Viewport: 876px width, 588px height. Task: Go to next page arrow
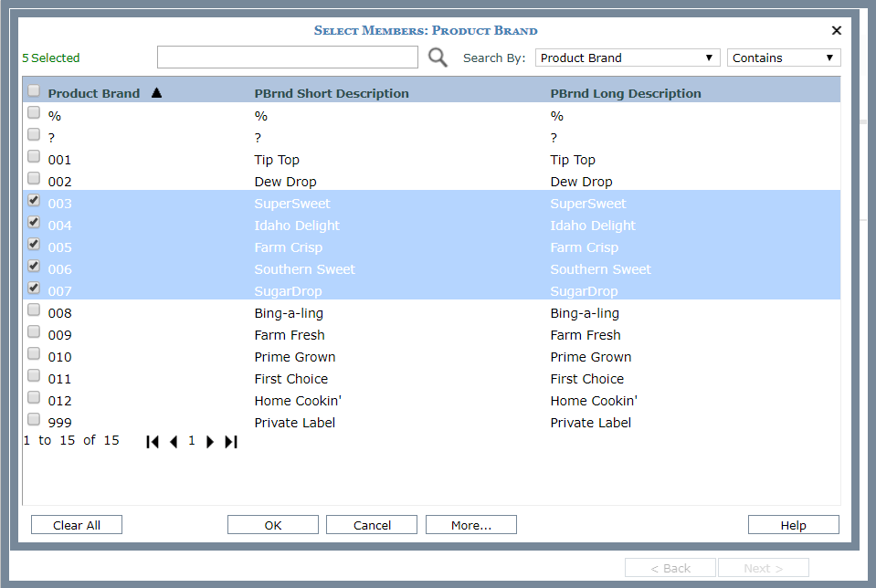pos(210,442)
